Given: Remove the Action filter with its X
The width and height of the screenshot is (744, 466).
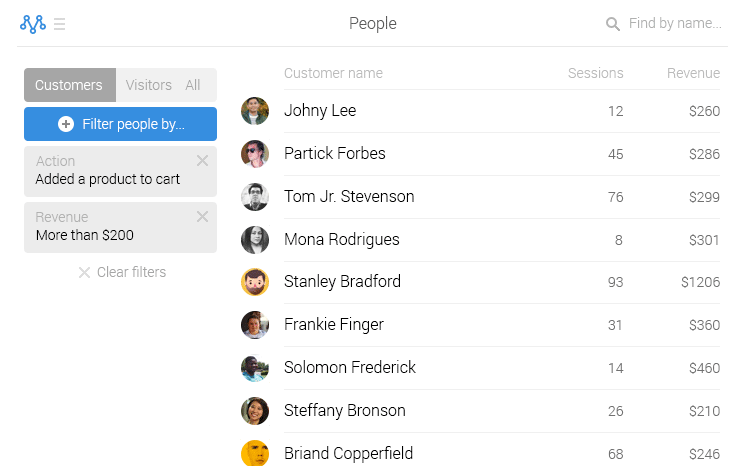Looking at the screenshot, I should tap(202, 160).
